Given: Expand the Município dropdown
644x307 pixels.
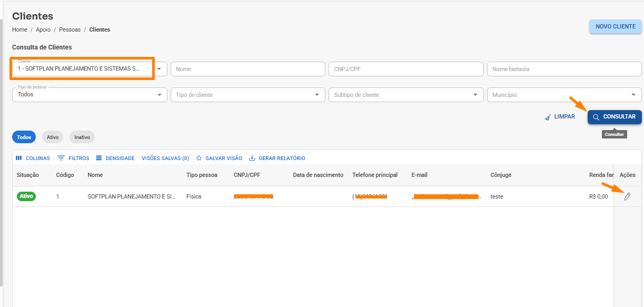Looking at the screenshot, I should point(633,95).
